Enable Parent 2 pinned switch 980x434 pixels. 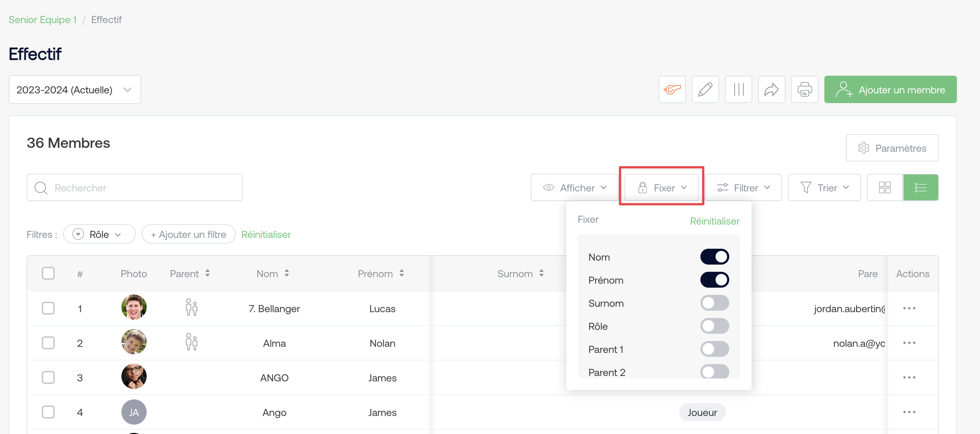point(714,372)
